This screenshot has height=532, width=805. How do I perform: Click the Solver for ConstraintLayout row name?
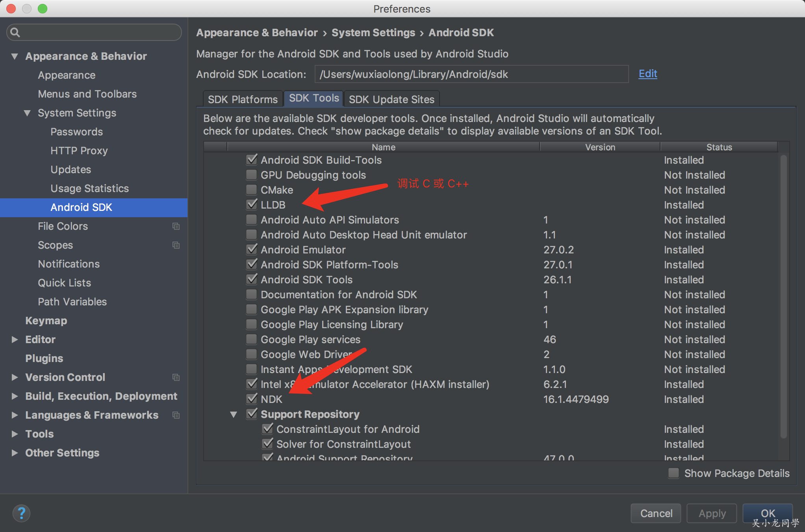point(343,444)
